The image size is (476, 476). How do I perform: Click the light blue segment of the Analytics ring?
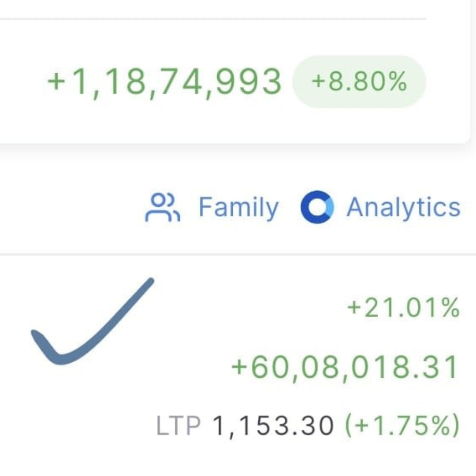pyautogui.click(x=330, y=207)
